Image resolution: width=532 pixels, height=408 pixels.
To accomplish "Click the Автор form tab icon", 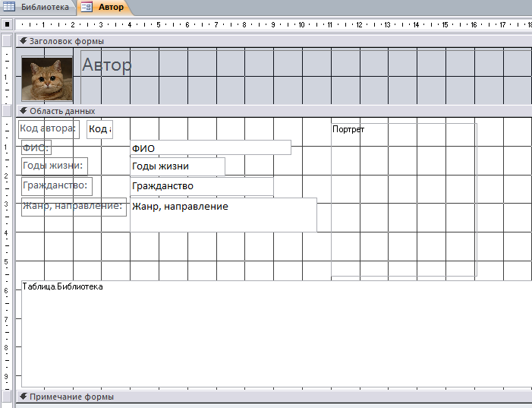I will pos(87,7).
